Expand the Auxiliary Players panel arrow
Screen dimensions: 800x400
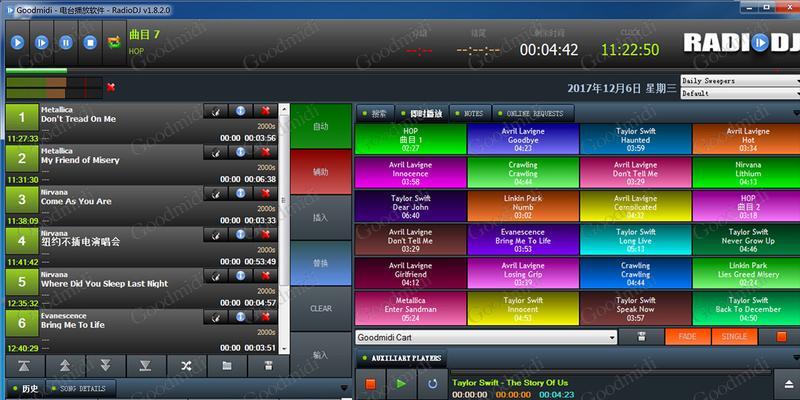coord(796,358)
